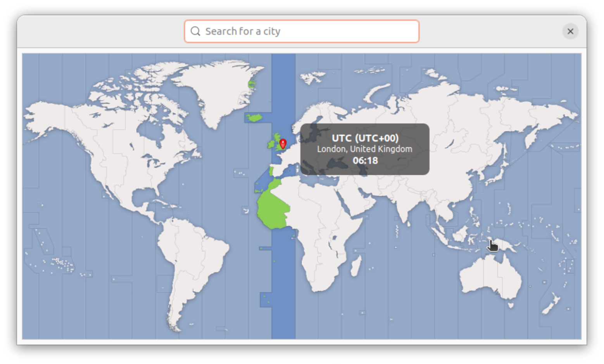Click the green-highlighted West Africa region
The image size is (604, 364).
click(271, 209)
